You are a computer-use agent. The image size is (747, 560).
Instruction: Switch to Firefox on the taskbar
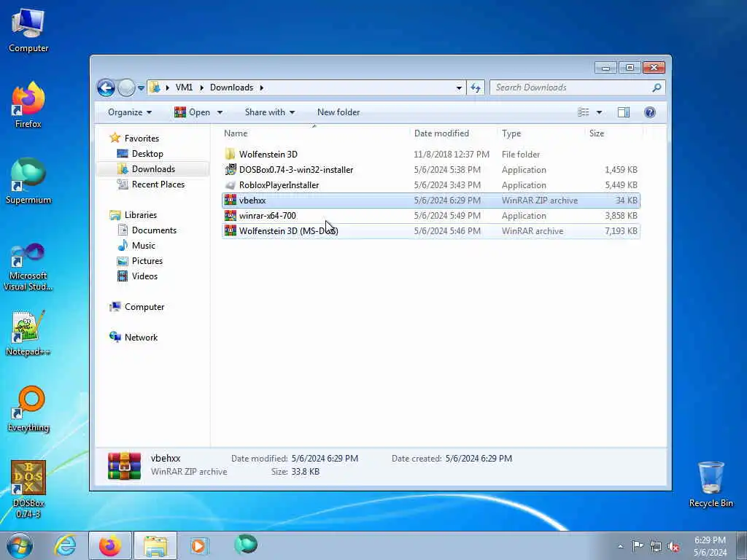tap(110, 545)
